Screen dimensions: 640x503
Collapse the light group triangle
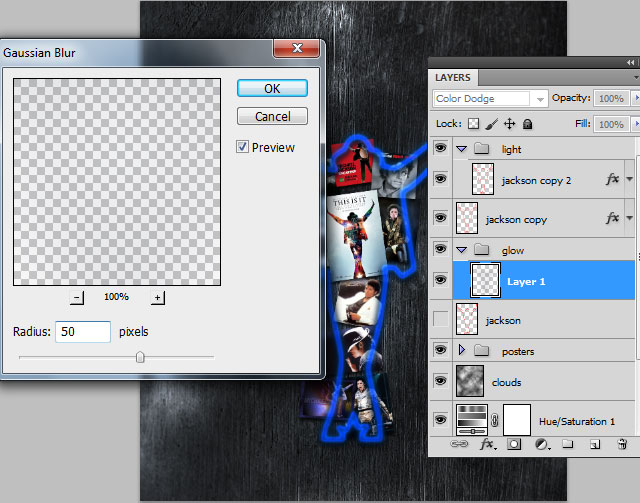(462, 149)
